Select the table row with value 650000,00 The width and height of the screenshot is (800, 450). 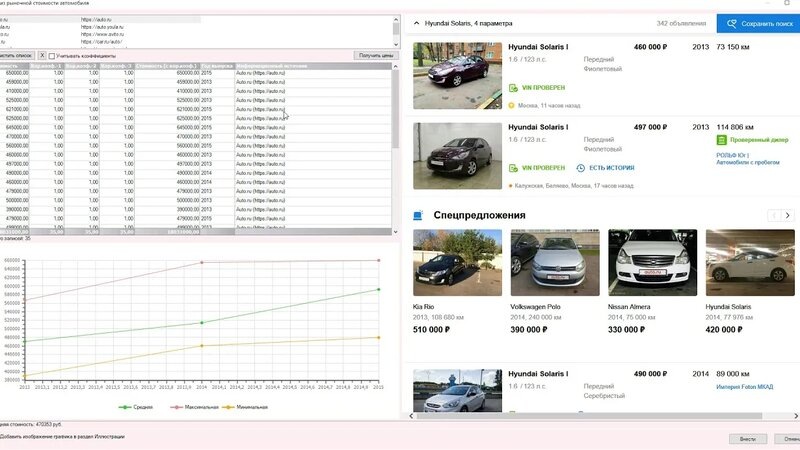pos(196,73)
